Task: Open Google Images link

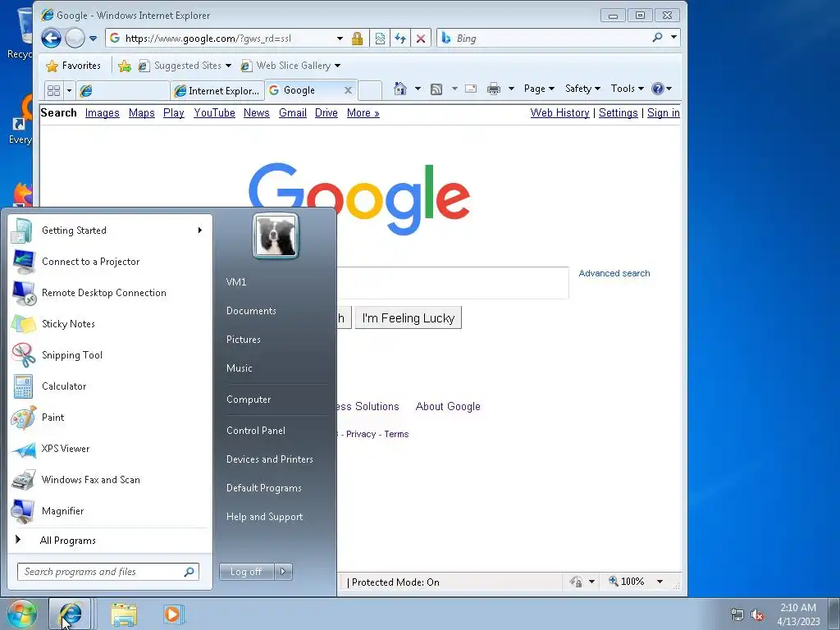Action: (x=103, y=113)
